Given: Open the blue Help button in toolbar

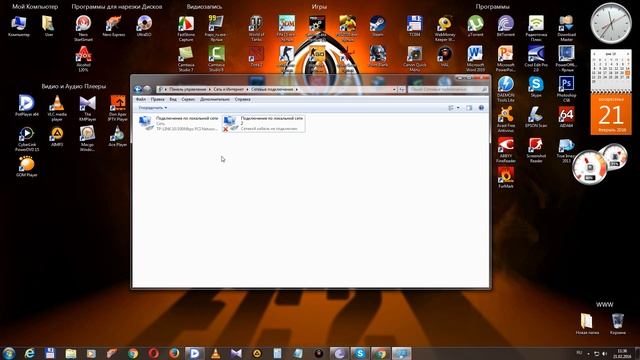Looking at the screenshot, I should (x=481, y=108).
